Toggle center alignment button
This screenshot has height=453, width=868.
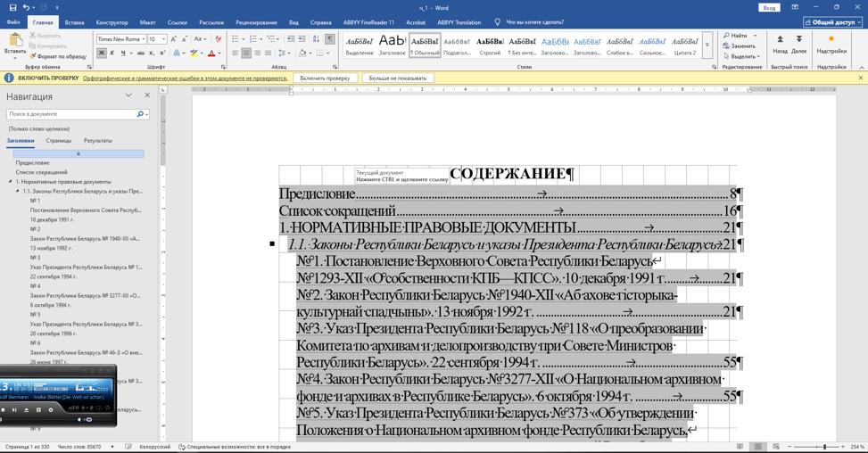[246, 54]
